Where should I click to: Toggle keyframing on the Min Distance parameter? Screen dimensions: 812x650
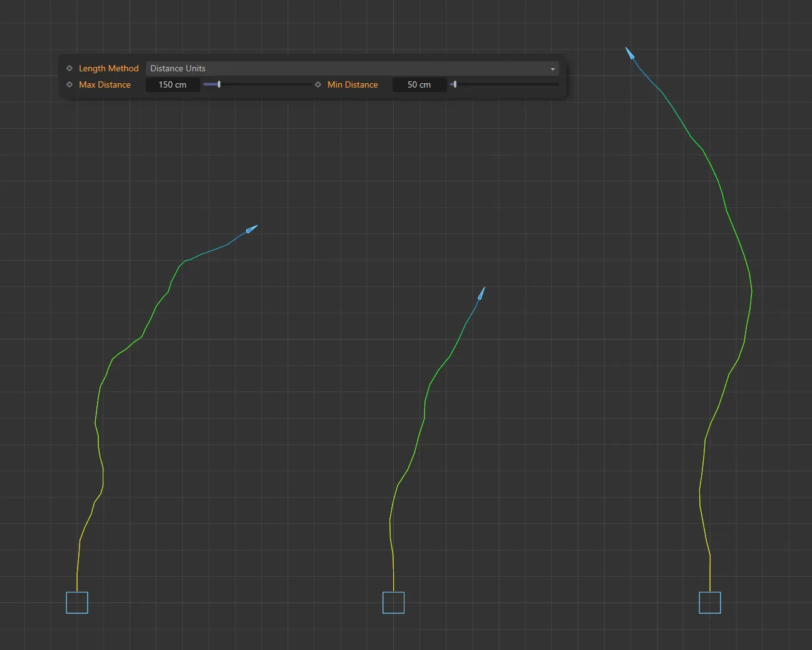pos(318,84)
